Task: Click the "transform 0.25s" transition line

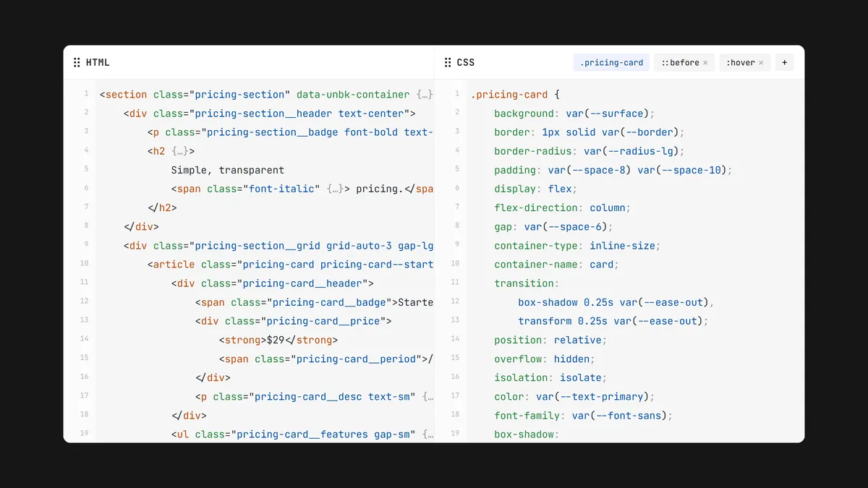Action: coord(613,321)
